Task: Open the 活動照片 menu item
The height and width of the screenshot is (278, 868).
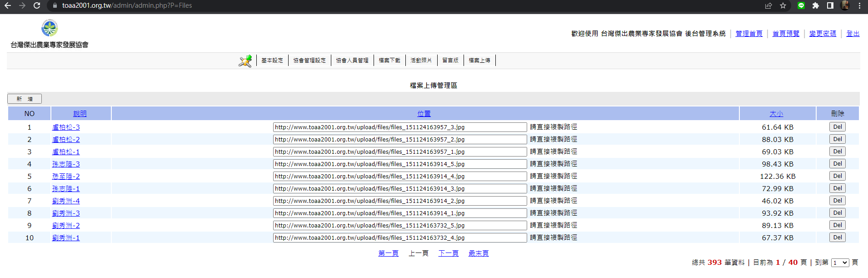Action: (421, 61)
